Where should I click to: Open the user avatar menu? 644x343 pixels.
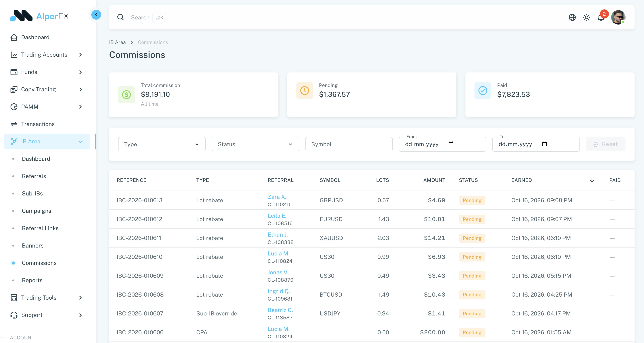pyautogui.click(x=618, y=17)
